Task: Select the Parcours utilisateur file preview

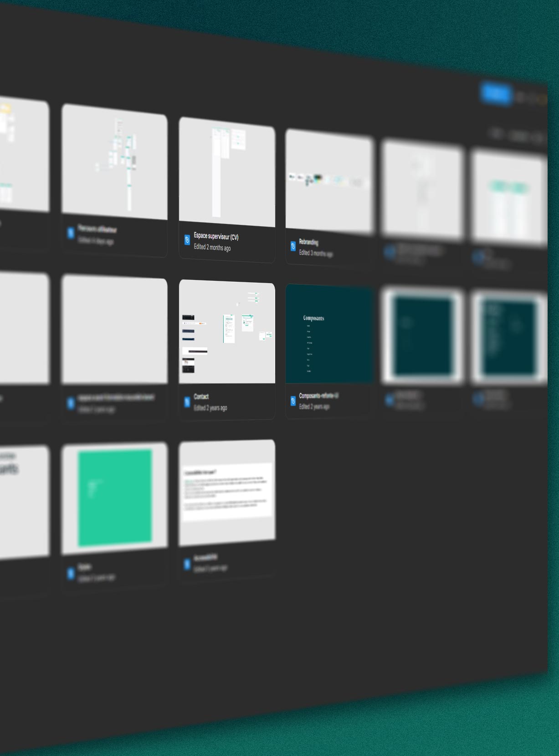Action: click(x=114, y=161)
